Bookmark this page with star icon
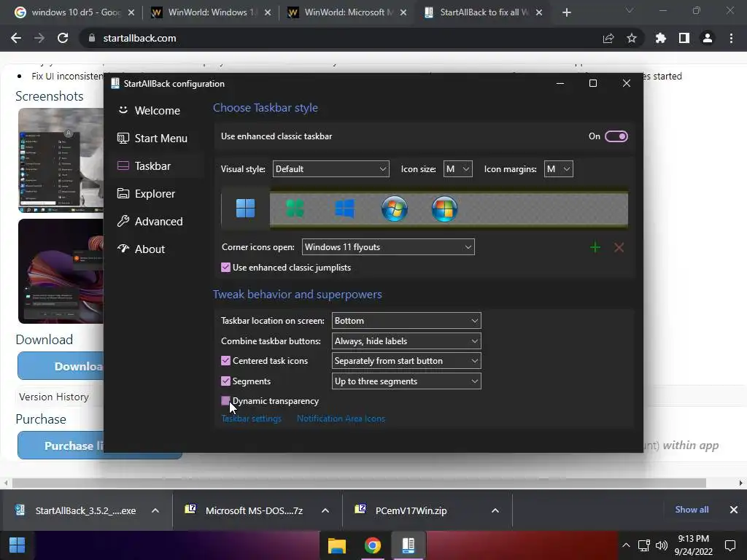Screen dimensions: 747x560 pos(632,38)
